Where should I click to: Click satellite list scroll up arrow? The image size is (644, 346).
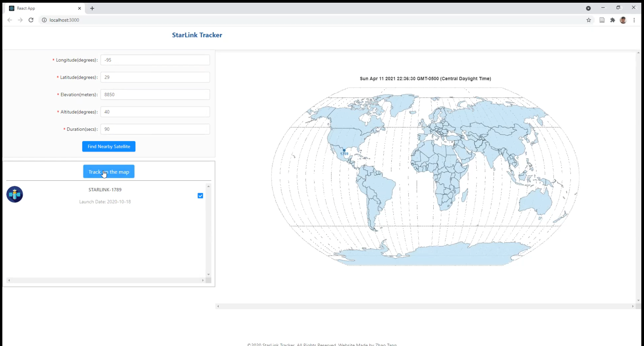coord(208,186)
